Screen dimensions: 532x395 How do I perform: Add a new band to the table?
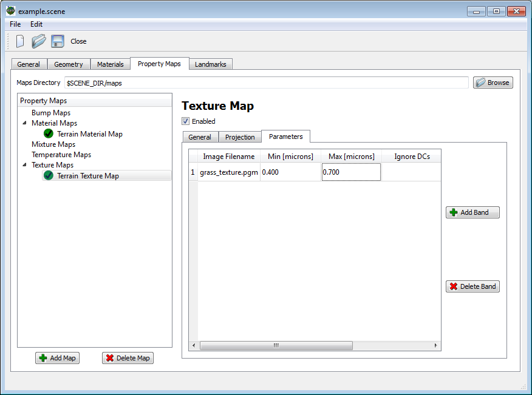(x=472, y=212)
